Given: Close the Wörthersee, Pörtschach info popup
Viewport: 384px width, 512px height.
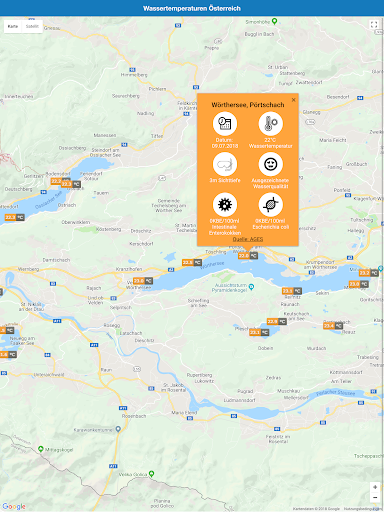Looking at the screenshot, I should [293, 100].
